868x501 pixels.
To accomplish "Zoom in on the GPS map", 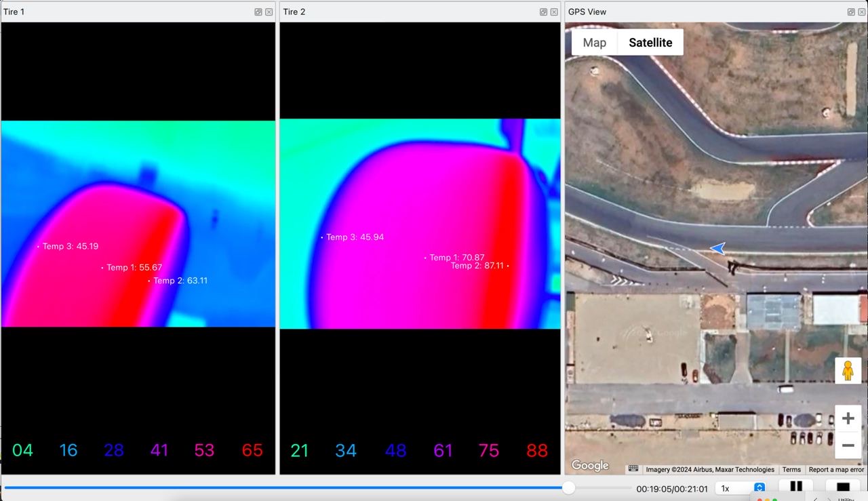I will coord(848,418).
